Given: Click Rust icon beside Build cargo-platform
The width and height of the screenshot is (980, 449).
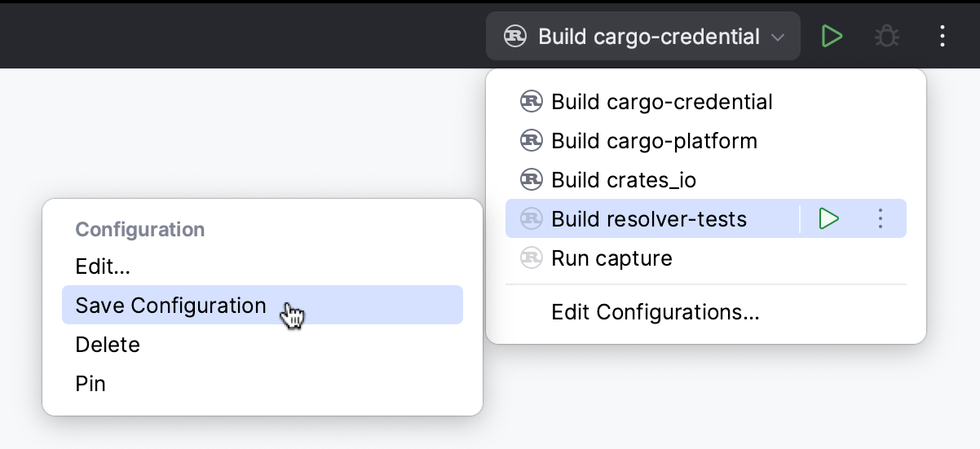Looking at the screenshot, I should click(531, 141).
